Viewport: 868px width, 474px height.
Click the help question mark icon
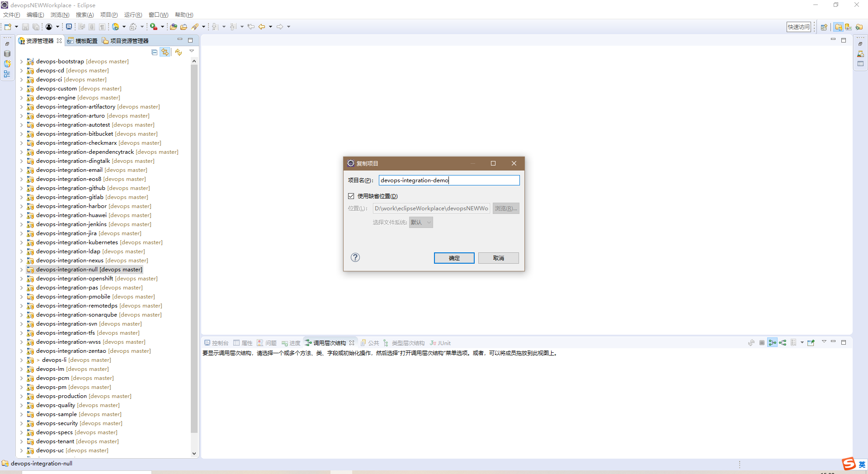tap(355, 257)
